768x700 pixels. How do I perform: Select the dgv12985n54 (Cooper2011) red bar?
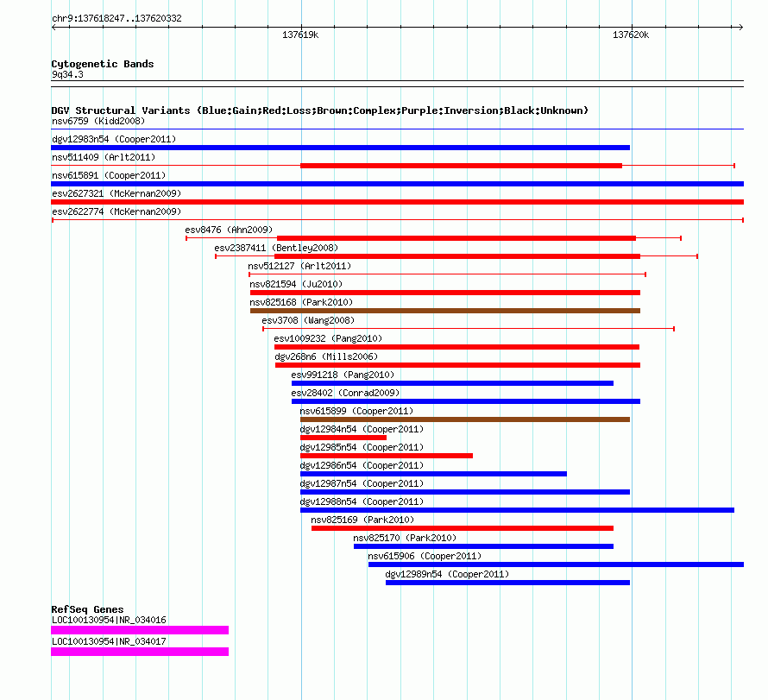387,456
